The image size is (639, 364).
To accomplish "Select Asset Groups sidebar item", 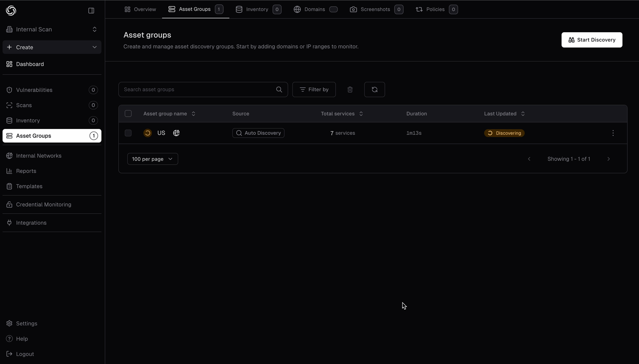I will click(52, 136).
